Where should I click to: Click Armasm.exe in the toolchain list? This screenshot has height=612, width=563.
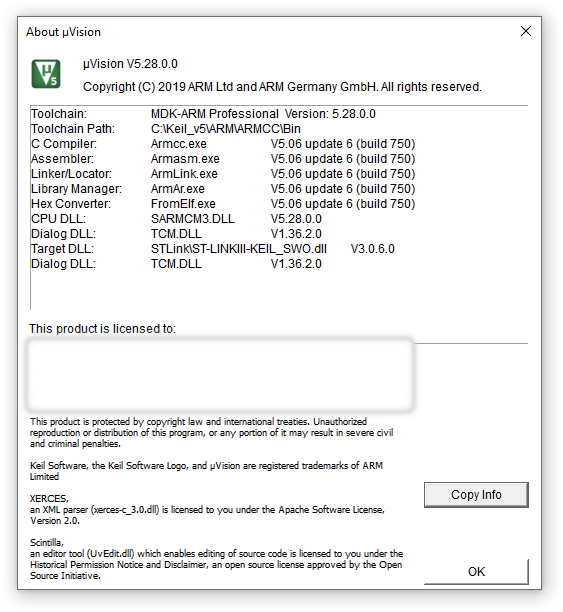click(185, 159)
